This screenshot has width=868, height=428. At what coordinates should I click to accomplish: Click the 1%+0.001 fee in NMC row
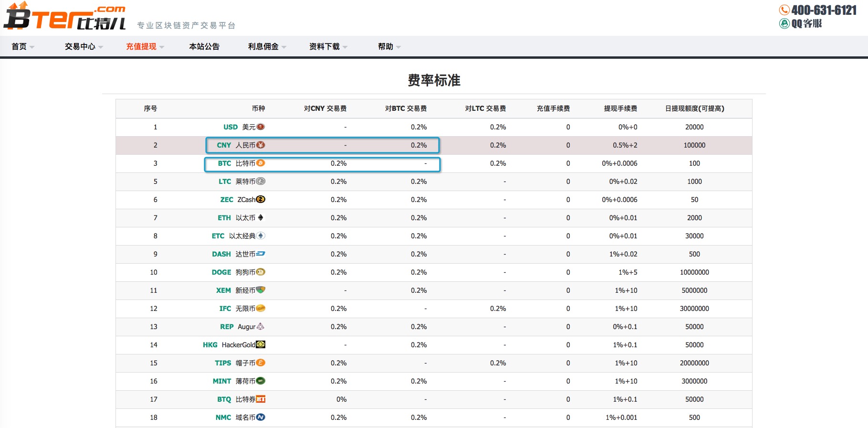tap(621, 417)
